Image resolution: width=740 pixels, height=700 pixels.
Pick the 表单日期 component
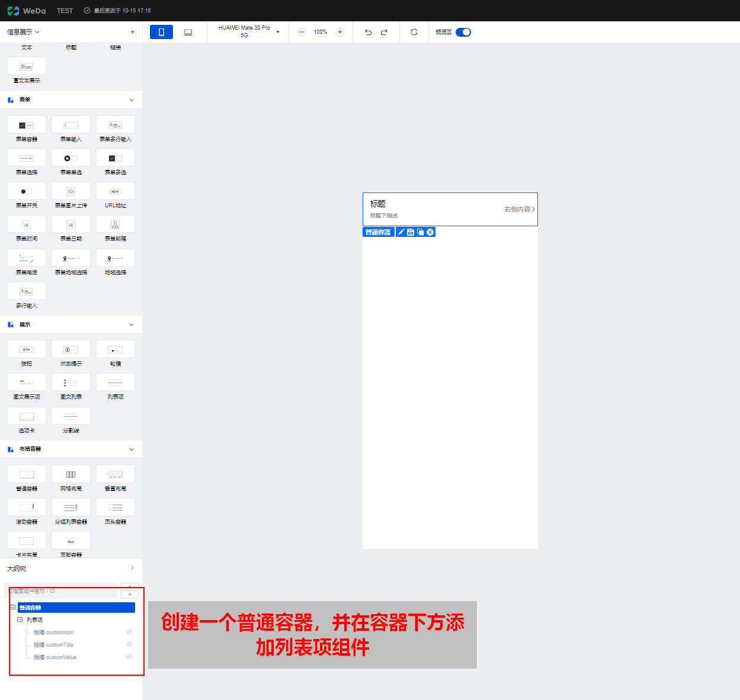(71, 224)
